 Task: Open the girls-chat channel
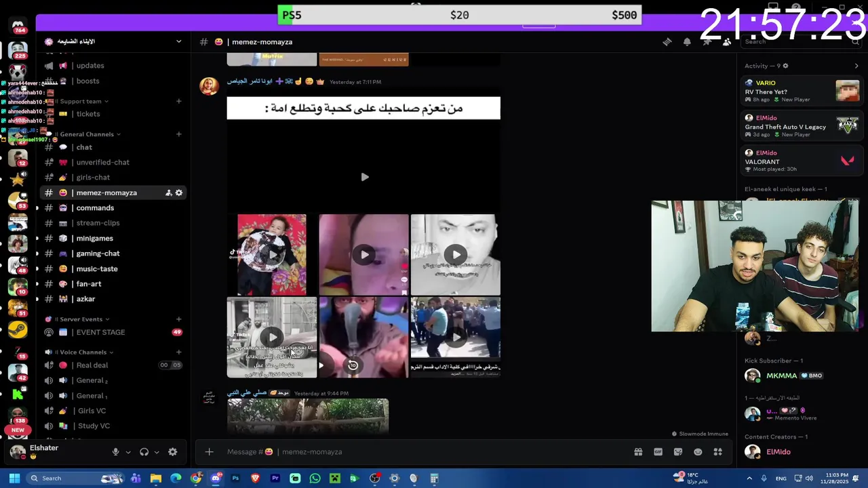click(113, 178)
